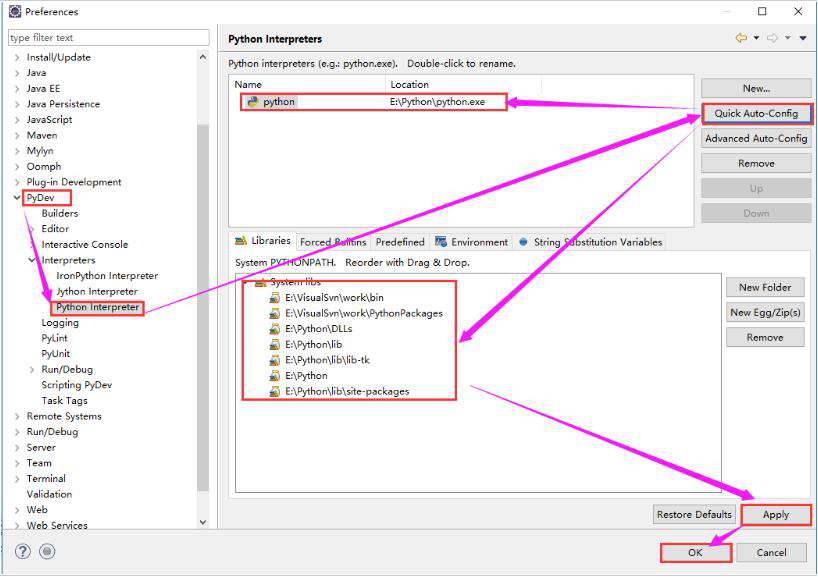818x577 pixels.
Task: Click the Name column header
Action: coord(307,85)
